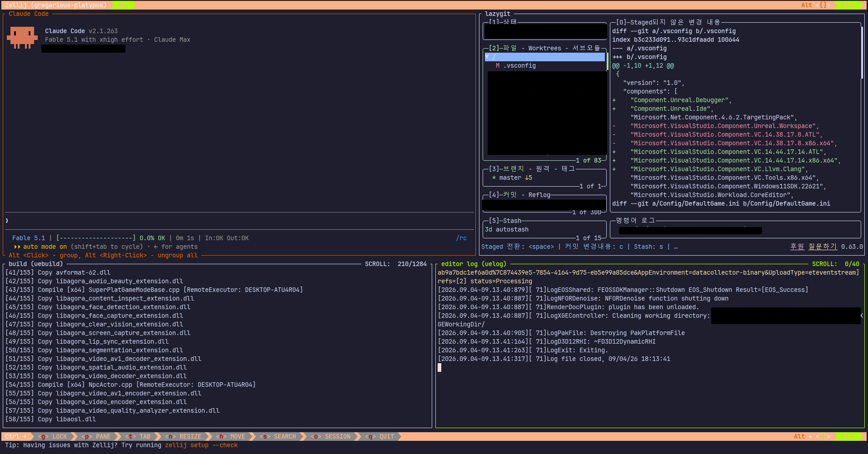The height and width of the screenshot is (454, 868).
Task: Click the diff panel scrollbar in lazygit
Action: tap(862, 53)
